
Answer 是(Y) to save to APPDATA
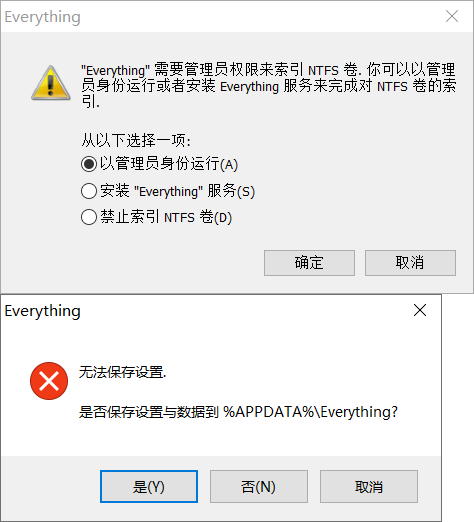pos(149,487)
